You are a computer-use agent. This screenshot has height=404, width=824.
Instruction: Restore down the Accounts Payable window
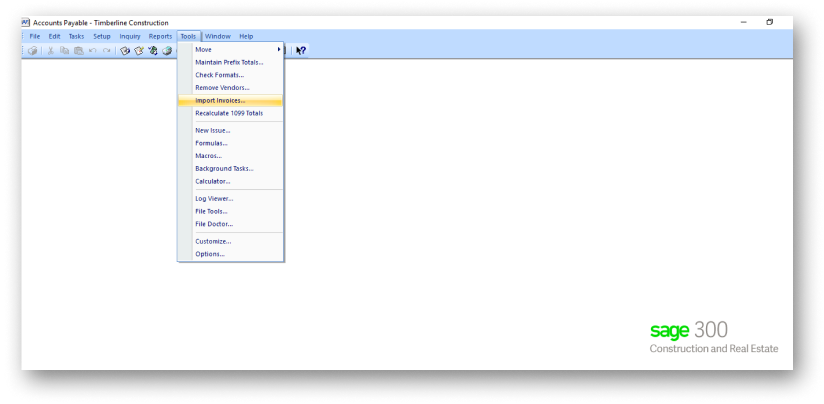coord(769,23)
